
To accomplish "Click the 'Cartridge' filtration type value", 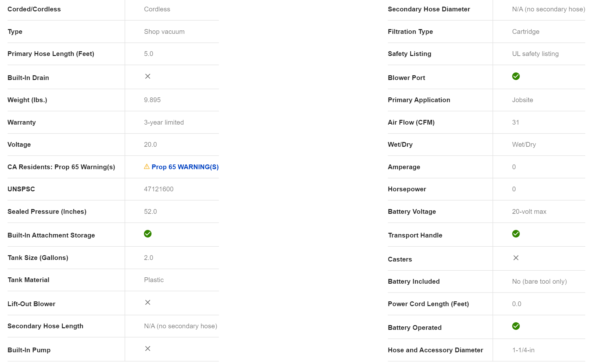I will [x=525, y=32].
